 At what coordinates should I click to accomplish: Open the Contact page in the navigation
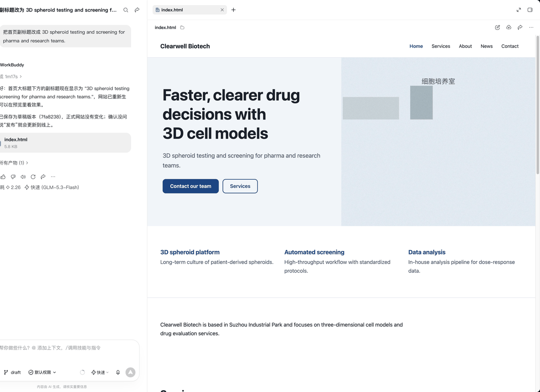point(510,46)
